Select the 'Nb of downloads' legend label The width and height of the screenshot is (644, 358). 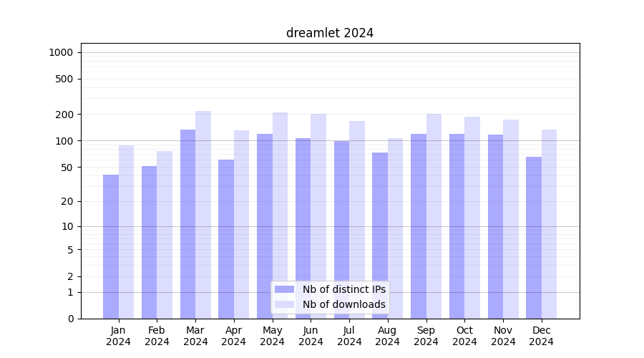[343, 304]
